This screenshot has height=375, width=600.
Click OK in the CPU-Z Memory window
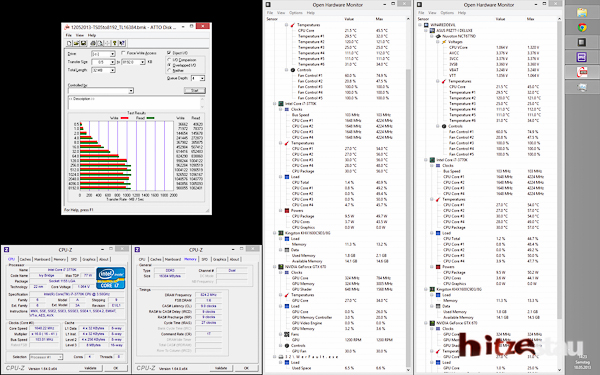[x=246, y=368]
